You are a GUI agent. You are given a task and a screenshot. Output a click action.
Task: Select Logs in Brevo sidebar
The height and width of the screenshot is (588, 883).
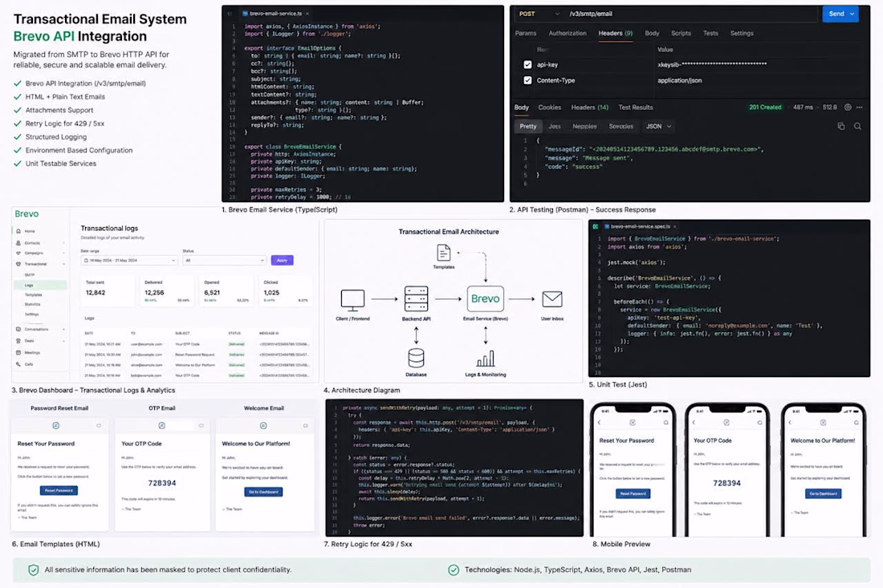[x=39, y=286]
